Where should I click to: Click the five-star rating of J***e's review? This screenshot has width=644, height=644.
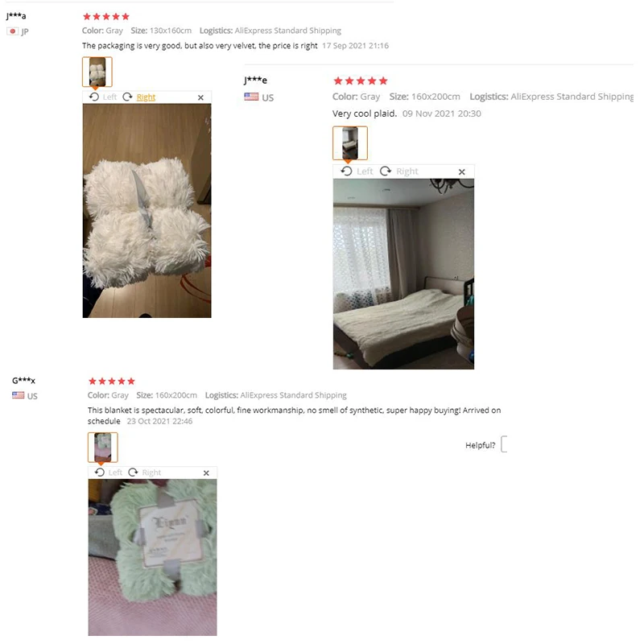coord(361,81)
